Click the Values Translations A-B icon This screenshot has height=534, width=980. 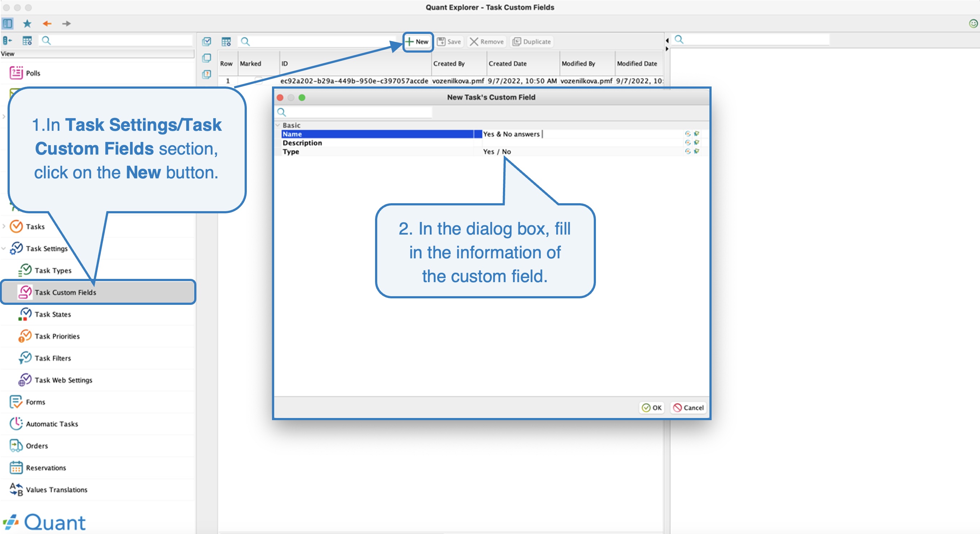16,489
